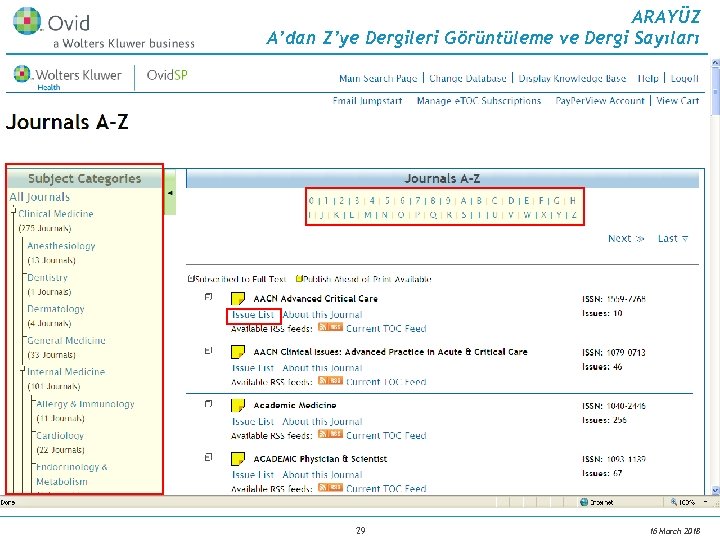Go to Next page of journals
Screen dimensions: 720x540
[626, 238]
